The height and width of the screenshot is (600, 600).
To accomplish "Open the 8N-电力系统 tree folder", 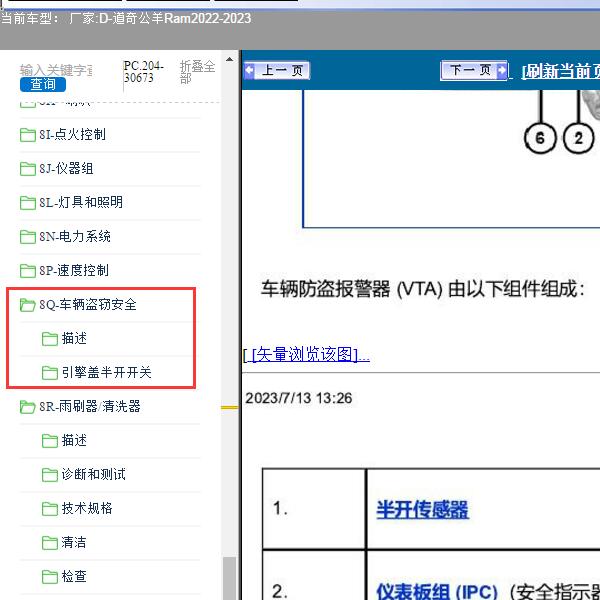I will tap(75, 236).
